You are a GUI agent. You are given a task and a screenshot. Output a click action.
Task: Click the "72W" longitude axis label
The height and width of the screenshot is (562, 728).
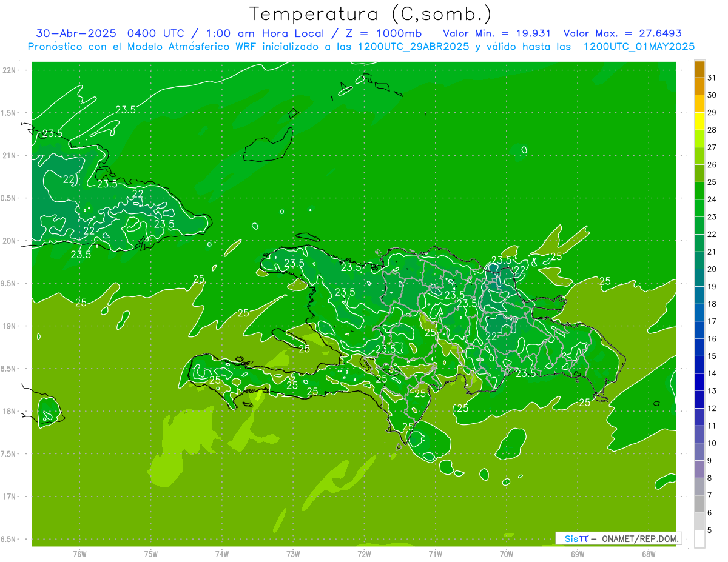[x=364, y=554]
